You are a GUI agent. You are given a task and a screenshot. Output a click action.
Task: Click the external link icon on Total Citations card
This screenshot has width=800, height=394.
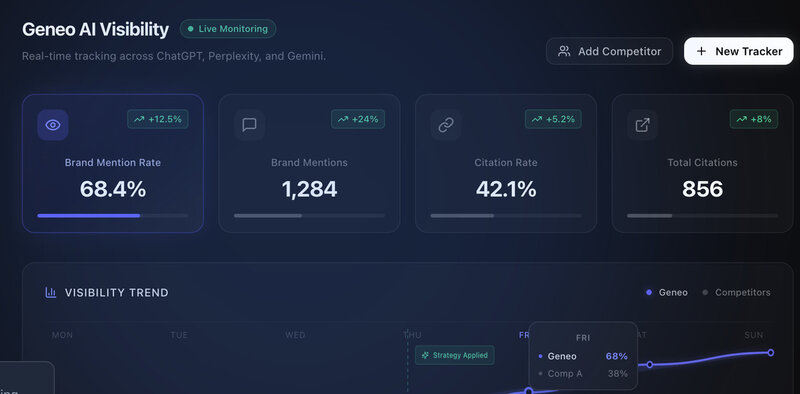pyautogui.click(x=642, y=125)
